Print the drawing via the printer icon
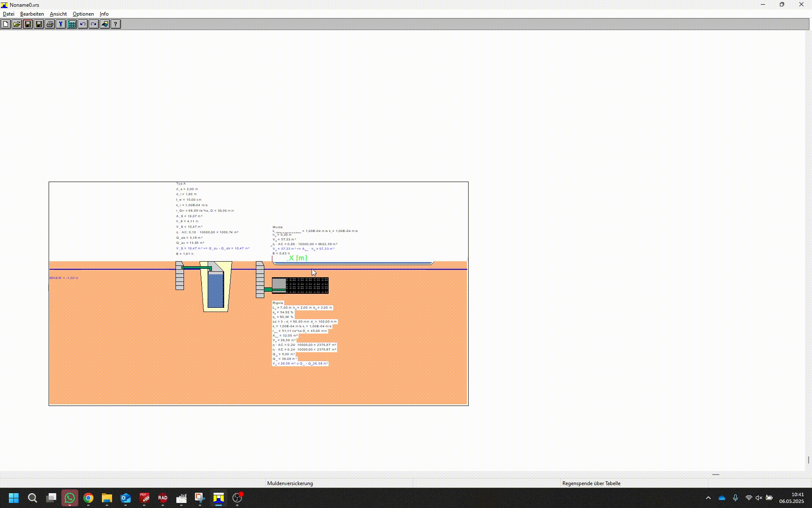 [x=50, y=24]
